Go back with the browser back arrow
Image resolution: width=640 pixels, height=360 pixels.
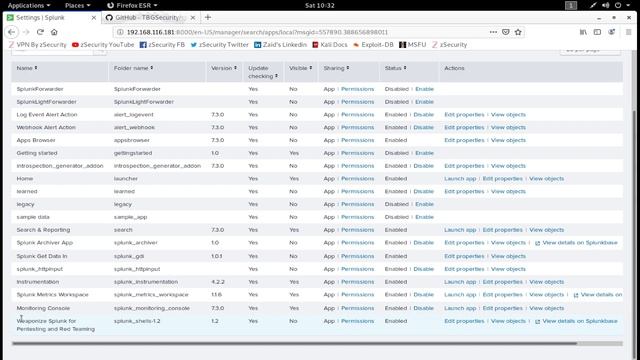point(11,32)
